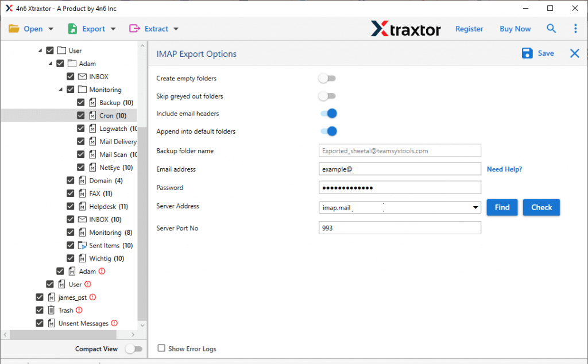This screenshot has width=588, height=364.
Task: Click the floppy disk Save icon
Action: 527,53
